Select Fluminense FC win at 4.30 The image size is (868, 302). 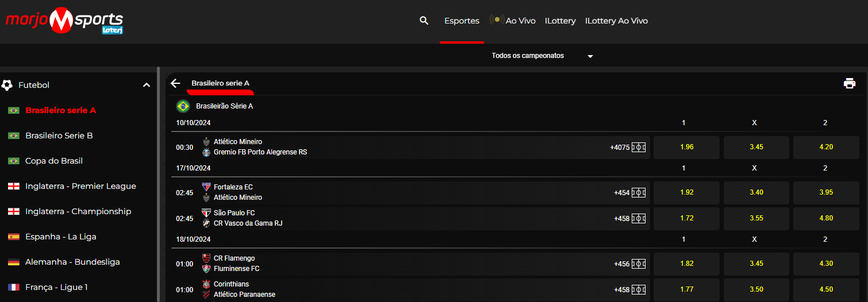(x=826, y=264)
